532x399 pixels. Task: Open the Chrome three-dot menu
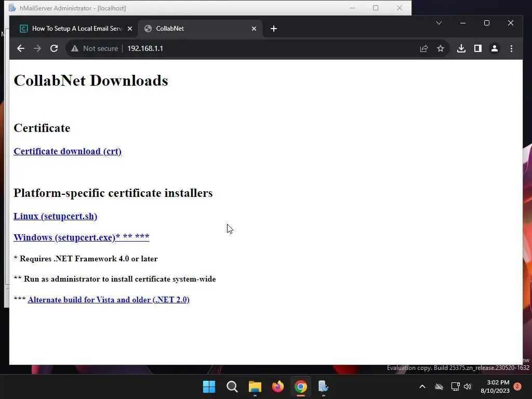point(511,48)
